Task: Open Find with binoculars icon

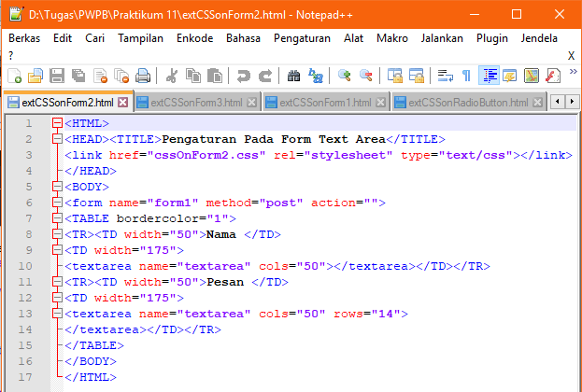Action: point(293,76)
